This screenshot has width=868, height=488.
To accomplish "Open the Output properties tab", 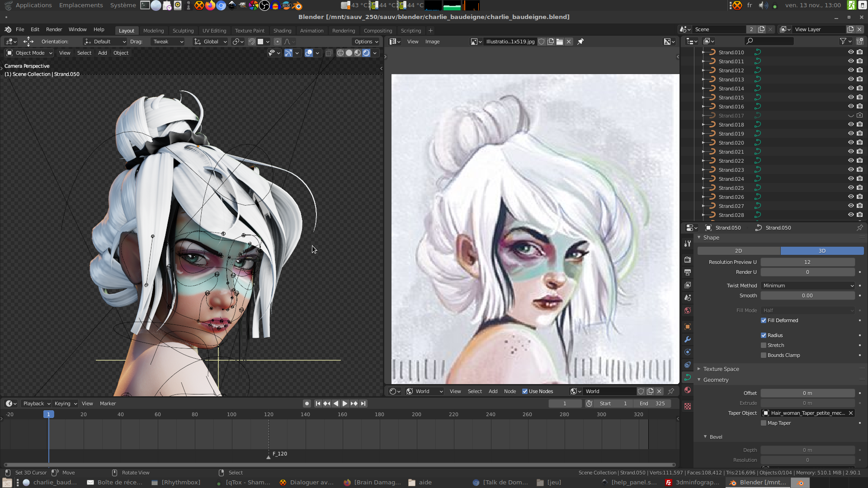I will point(688,272).
